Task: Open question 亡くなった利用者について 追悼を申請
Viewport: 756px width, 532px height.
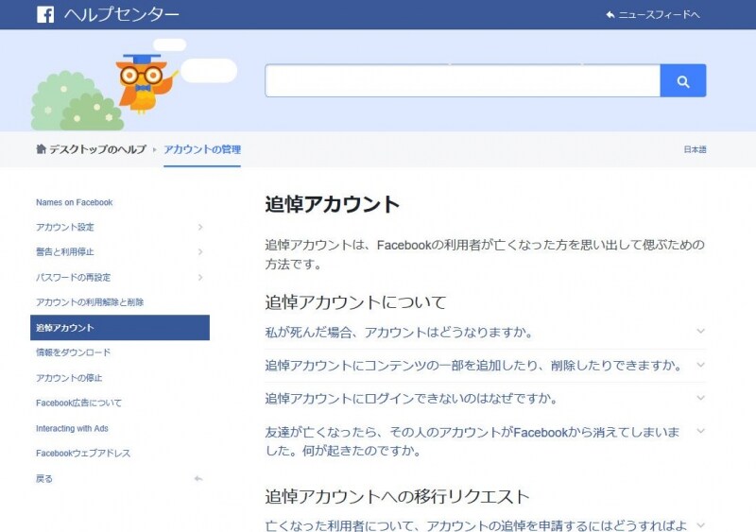Action: (476, 524)
